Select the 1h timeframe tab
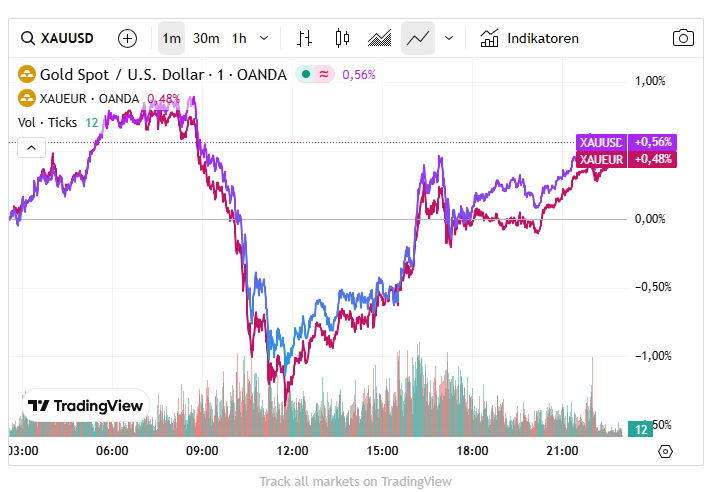 click(x=239, y=38)
